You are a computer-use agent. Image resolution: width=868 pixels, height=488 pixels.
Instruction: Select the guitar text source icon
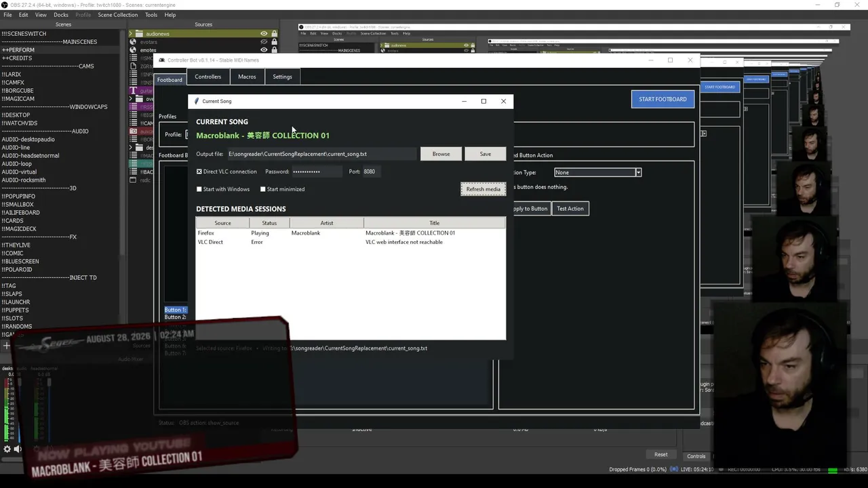click(133, 91)
